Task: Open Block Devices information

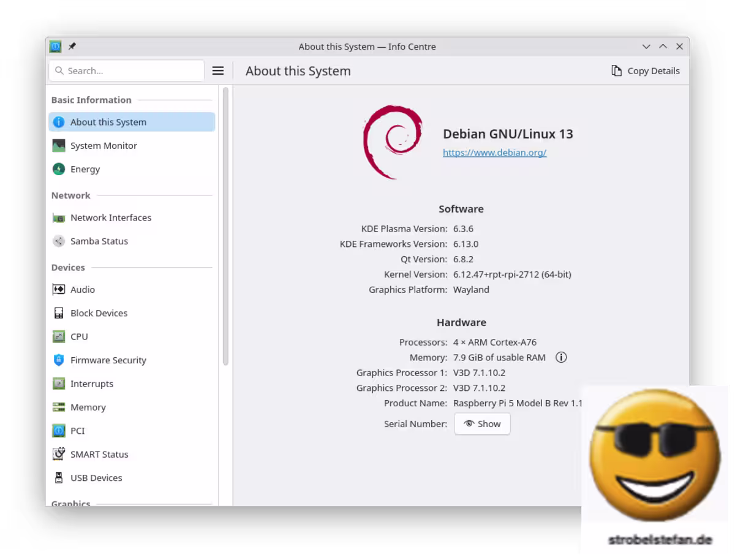Action: coord(99,313)
